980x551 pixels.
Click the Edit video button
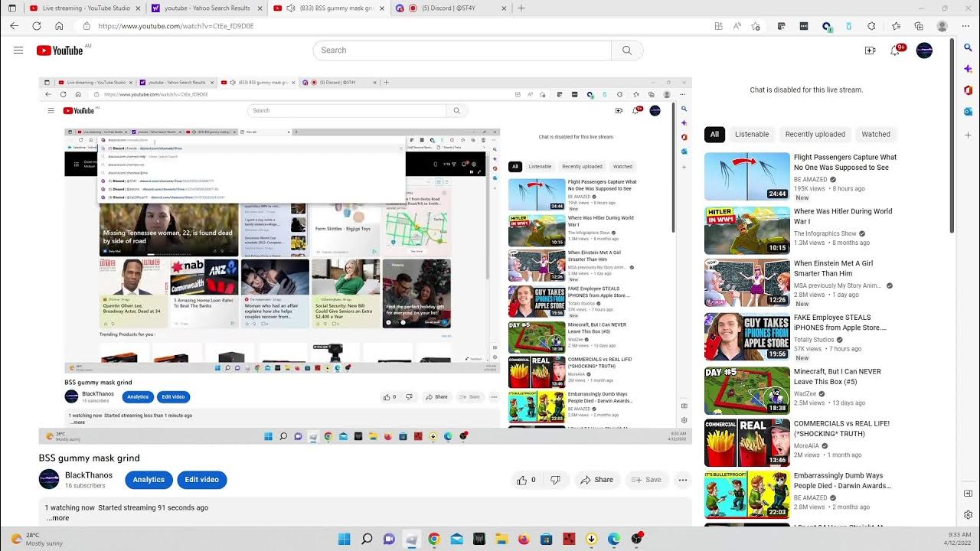point(202,480)
